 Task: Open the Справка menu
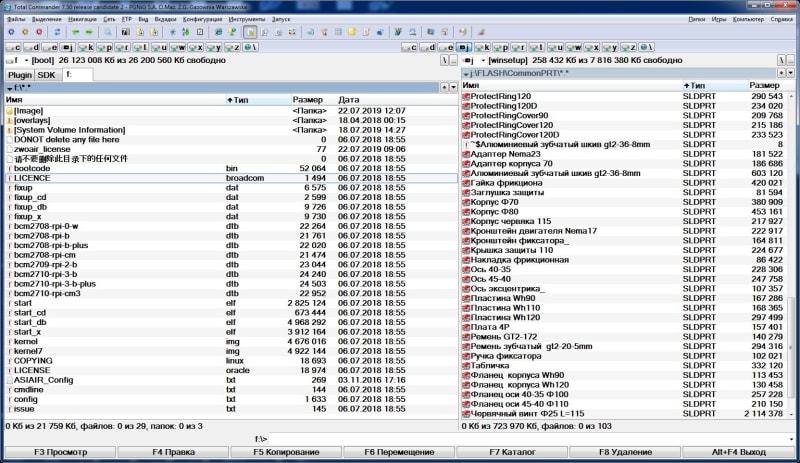pyautogui.click(x=782, y=19)
